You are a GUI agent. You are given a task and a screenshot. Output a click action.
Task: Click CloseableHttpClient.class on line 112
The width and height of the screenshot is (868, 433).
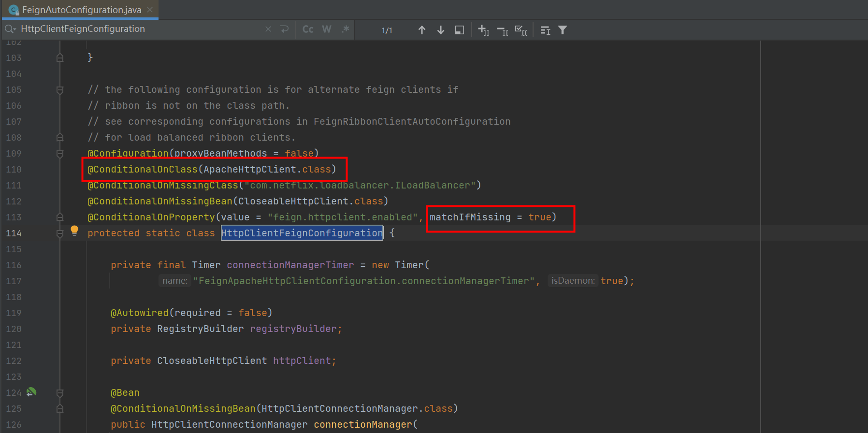pyautogui.click(x=311, y=202)
